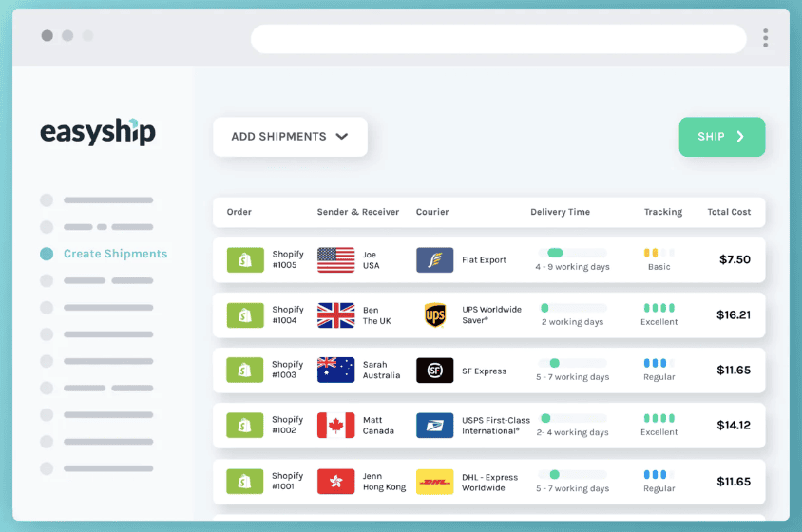Click the UK flag for Ben
This screenshot has width=802, height=532.
(335, 315)
